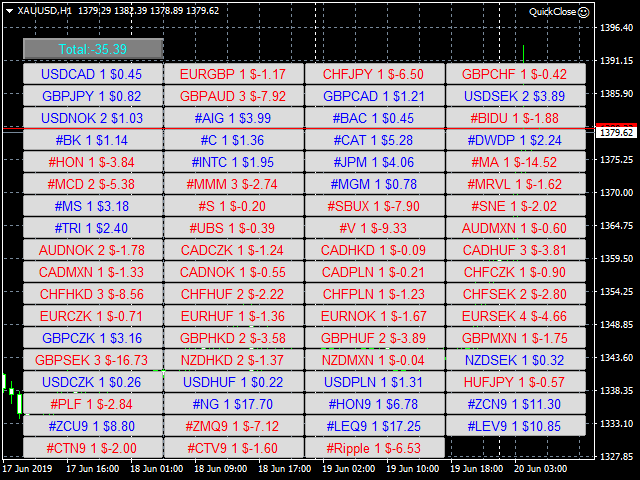This screenshot has height=480, width=640.
Task: Close the #Ripple 1 $-6.53 position
Action: tap(375, 449)
